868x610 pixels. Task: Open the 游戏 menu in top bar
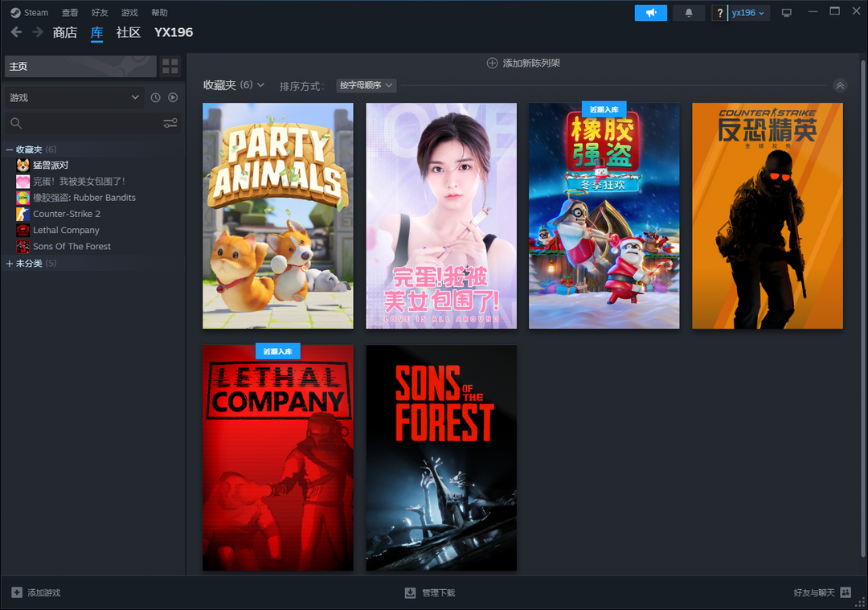129,13
